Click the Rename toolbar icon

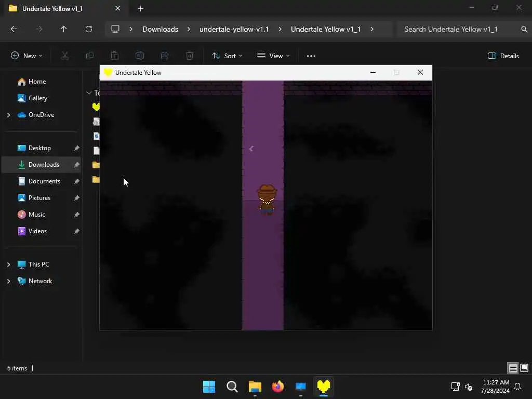(140, 56)
